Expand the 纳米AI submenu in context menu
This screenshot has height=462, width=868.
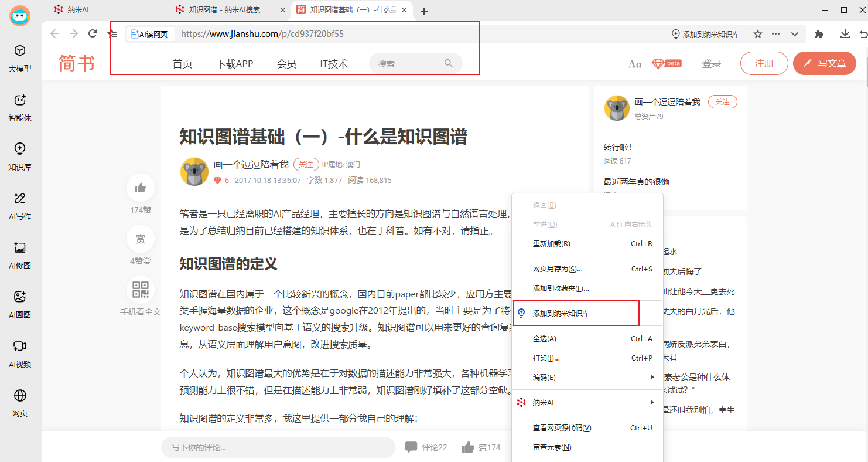(587, 403)
